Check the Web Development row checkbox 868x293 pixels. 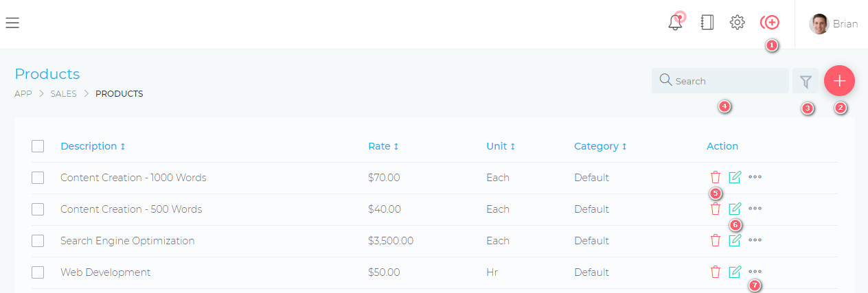[x=38, y=272]
